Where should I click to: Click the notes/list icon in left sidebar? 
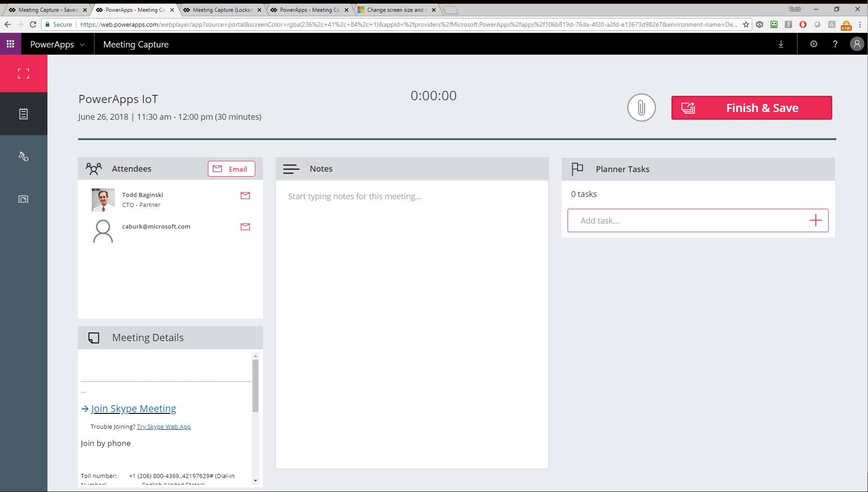point(23,114)
